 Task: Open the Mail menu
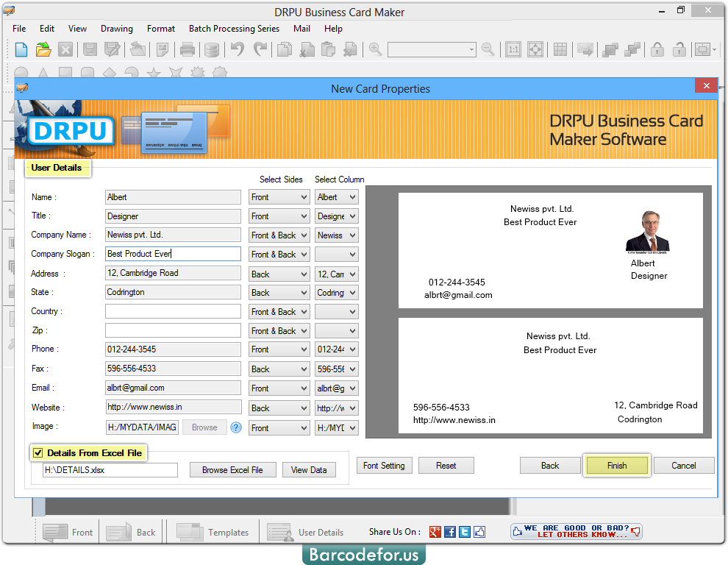(301, 29)
